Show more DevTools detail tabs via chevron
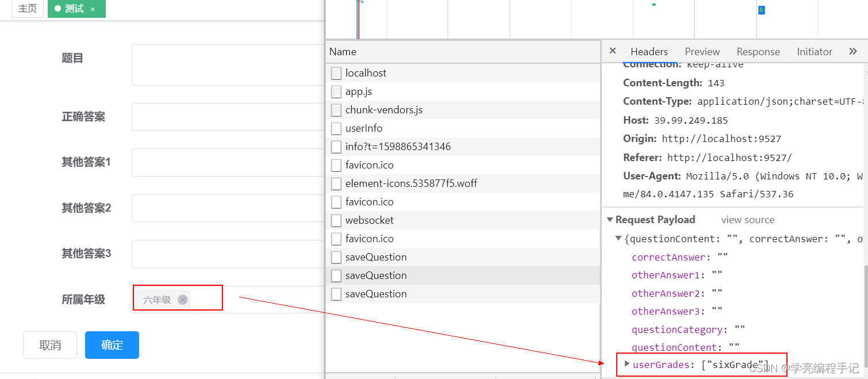The image size is (868, 379). tap(853, 51)
